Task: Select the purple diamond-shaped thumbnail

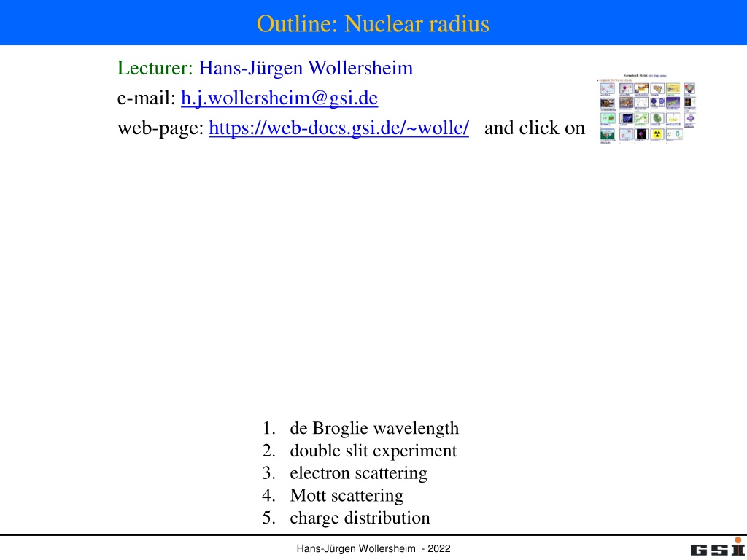Action: [x=690, y=117]
